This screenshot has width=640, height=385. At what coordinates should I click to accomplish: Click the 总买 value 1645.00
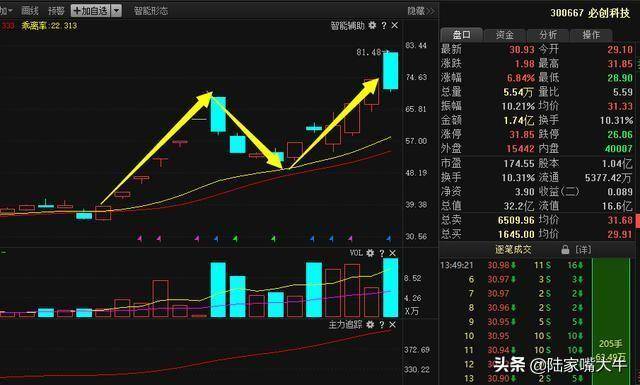[516, 234]
